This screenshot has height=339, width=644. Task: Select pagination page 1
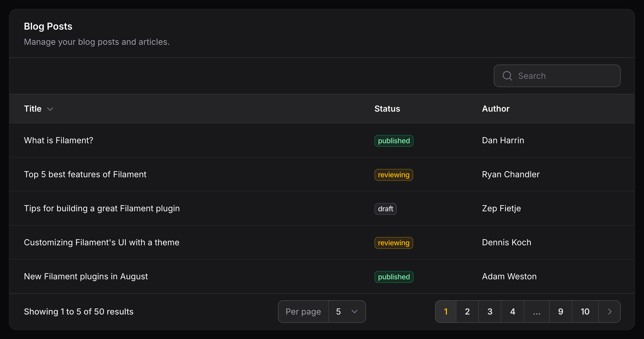tap(446, 312)
